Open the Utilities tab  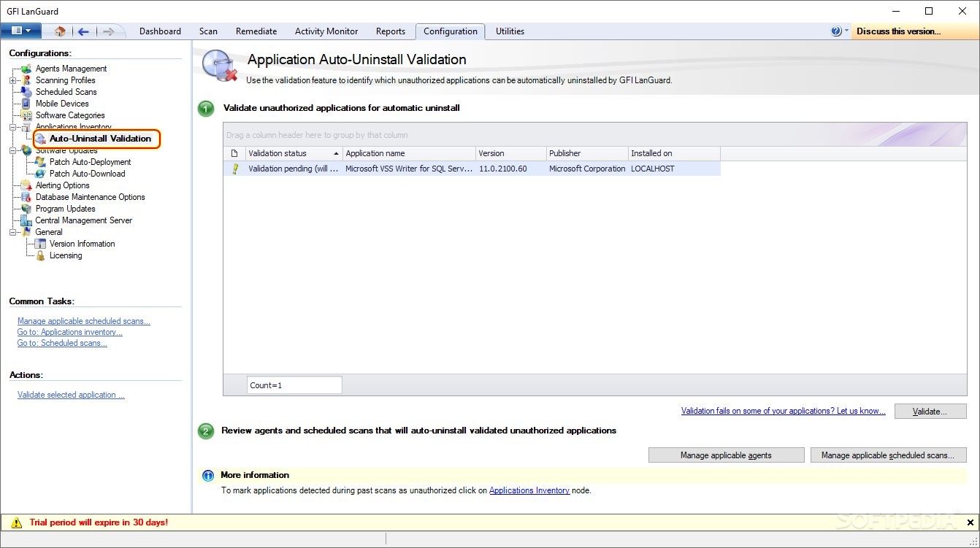[510, 31]
